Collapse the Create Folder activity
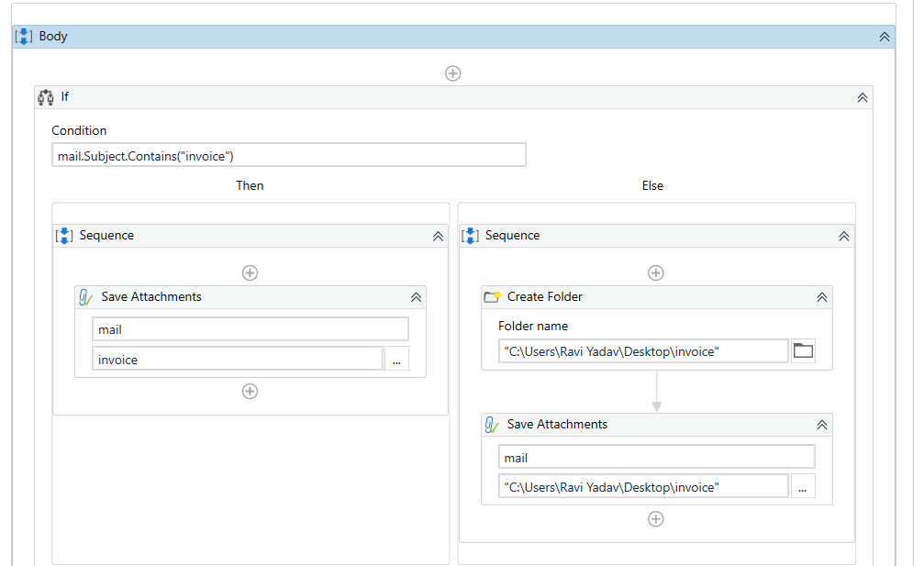The height and width of the screenshot is (566, 924). (x=822, y=297)
